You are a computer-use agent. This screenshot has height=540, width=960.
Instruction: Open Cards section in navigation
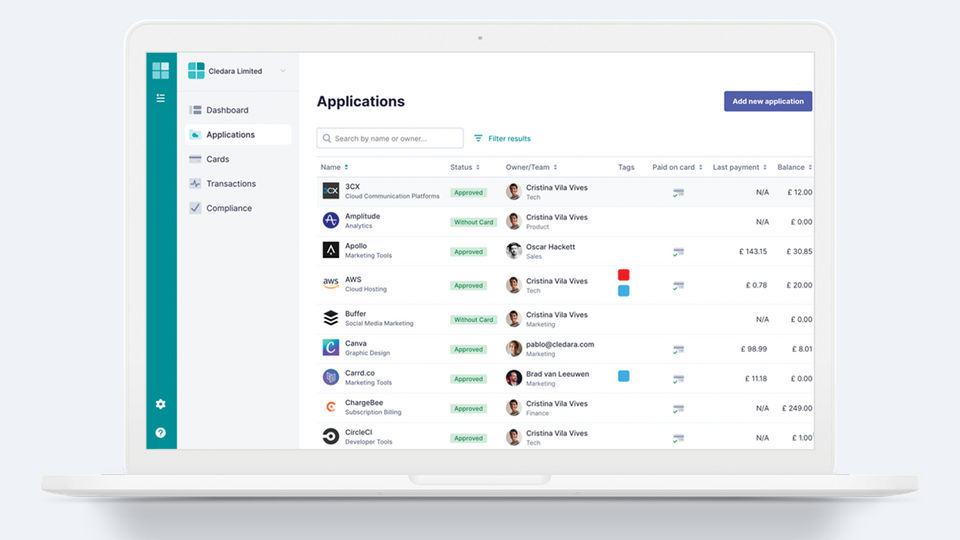(238, 159)
